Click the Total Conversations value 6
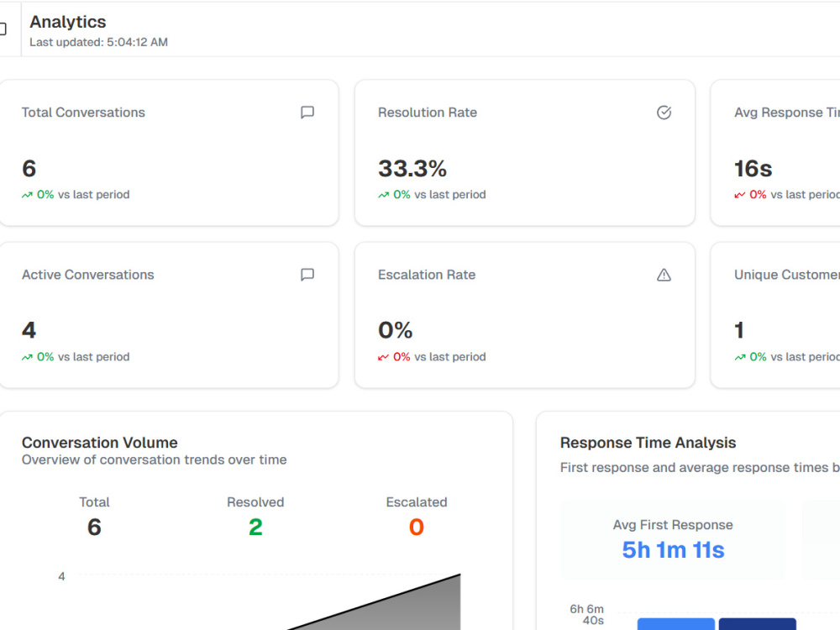The width and height of the screenshot is (840, 630). [x=29, y=169]
